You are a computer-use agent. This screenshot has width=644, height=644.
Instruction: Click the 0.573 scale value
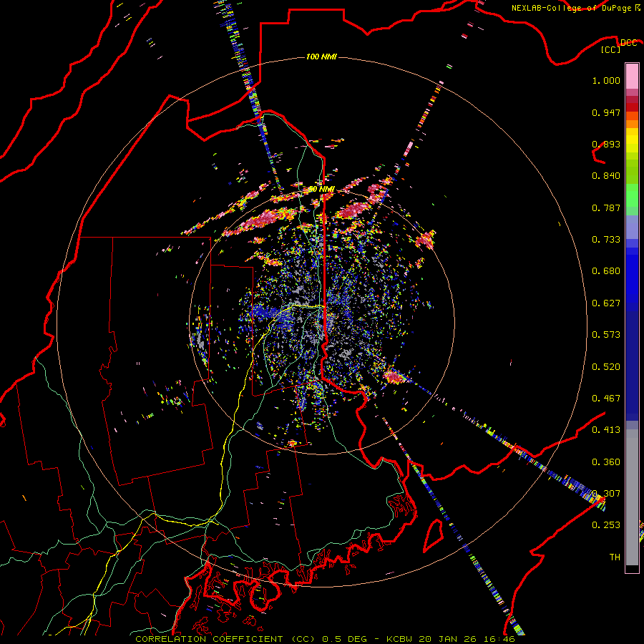[x=606, y=335]
